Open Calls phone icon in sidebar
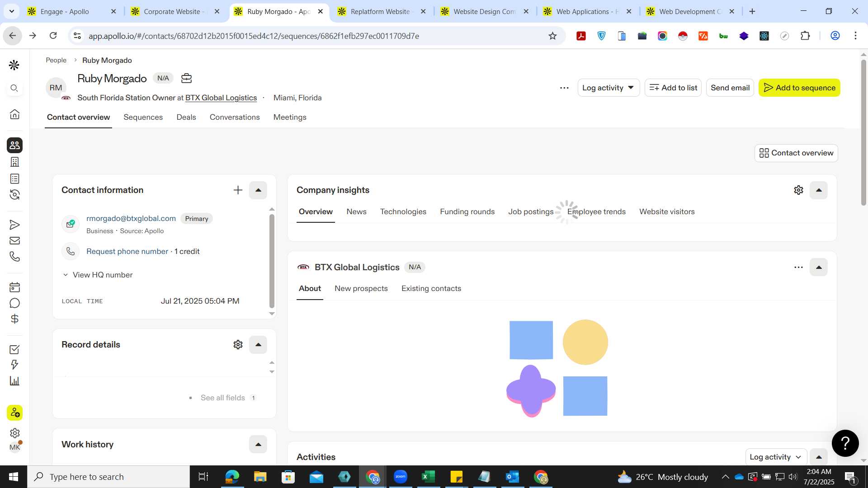This screenshot has width=868, height=488. coord(14,256)
